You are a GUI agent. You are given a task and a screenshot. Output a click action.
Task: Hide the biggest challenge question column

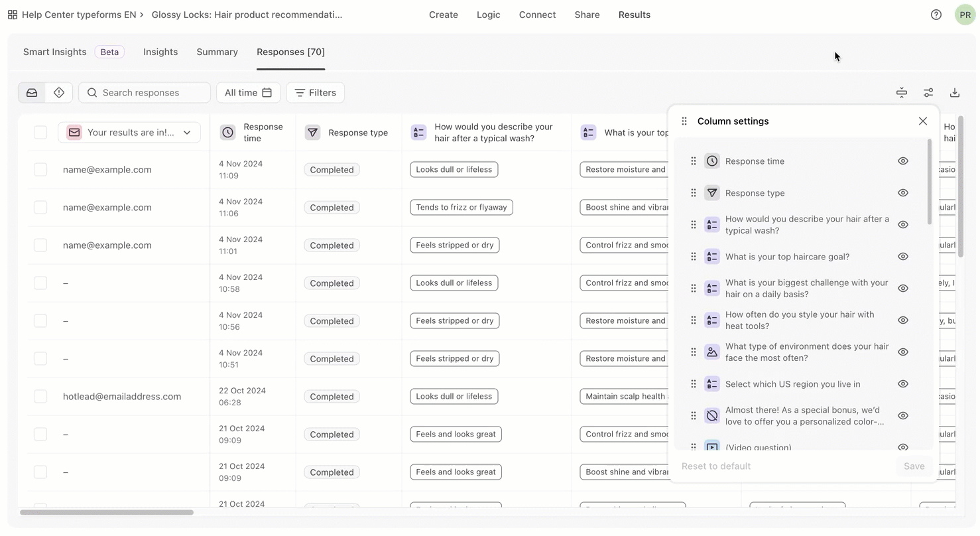tap(903, 289)
